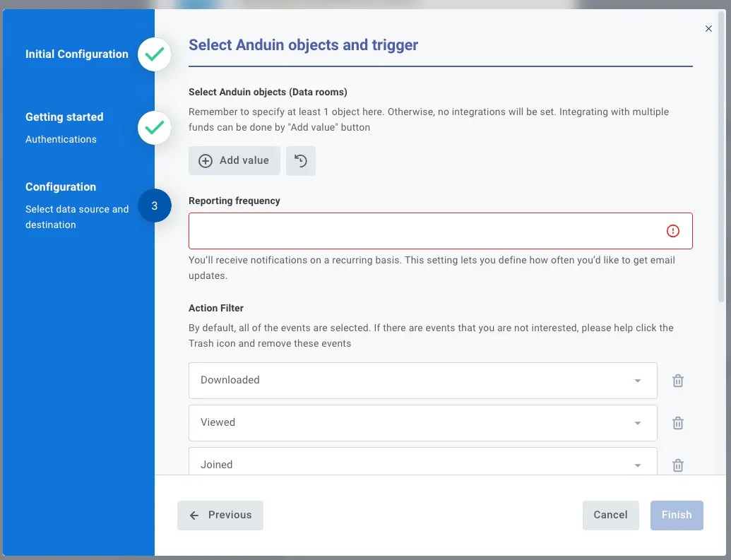Click Select data source and destination label

77,217
